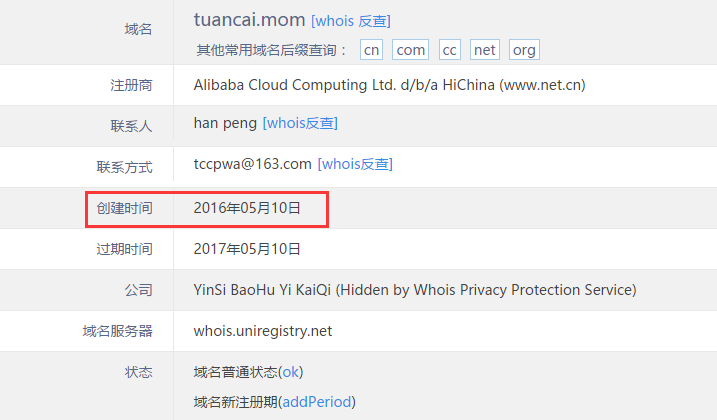This screenshot has height=420, width=717.
Task: Click the tuancai.mom domain name text
Action: 249,20
